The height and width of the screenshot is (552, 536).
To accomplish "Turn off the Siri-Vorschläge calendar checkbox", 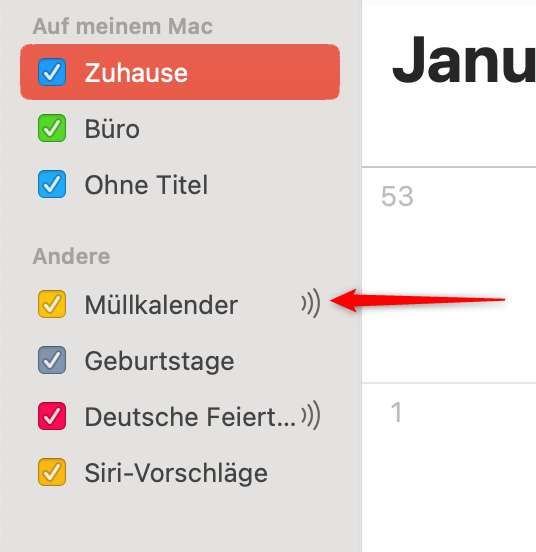I will (x=52, y=472).
